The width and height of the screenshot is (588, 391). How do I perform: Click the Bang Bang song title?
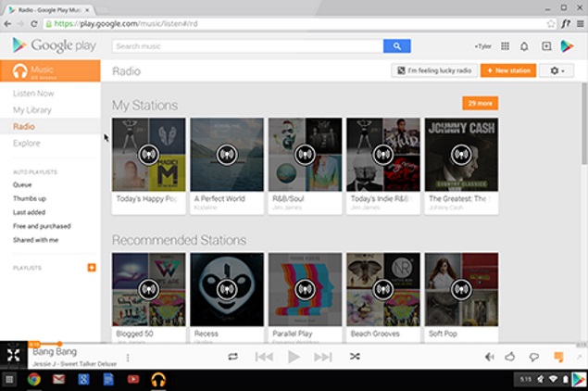pos(55,351)
